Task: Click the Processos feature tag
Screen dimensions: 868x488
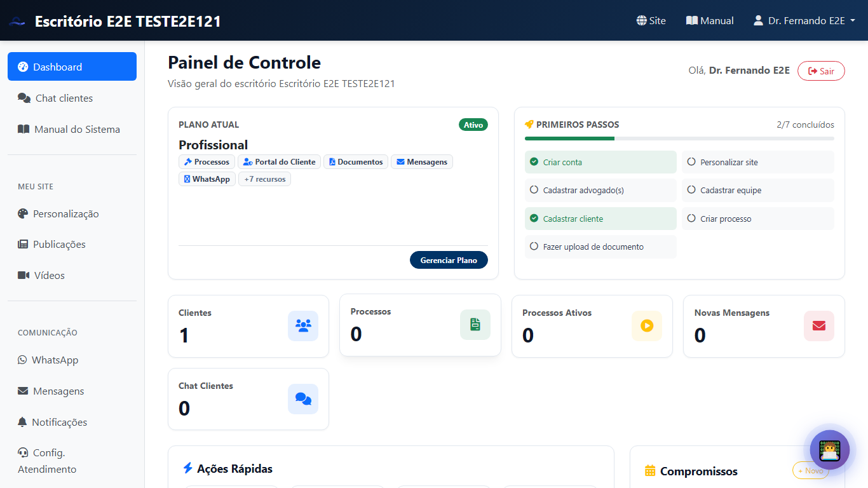Action: point(207,162)
